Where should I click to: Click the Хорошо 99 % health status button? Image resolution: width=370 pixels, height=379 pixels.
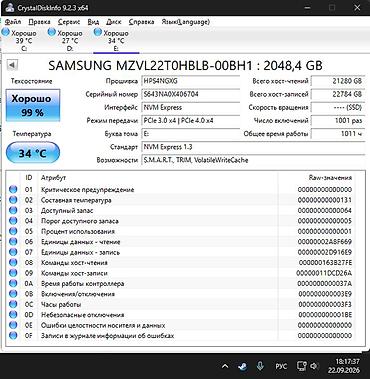(32, 105)
